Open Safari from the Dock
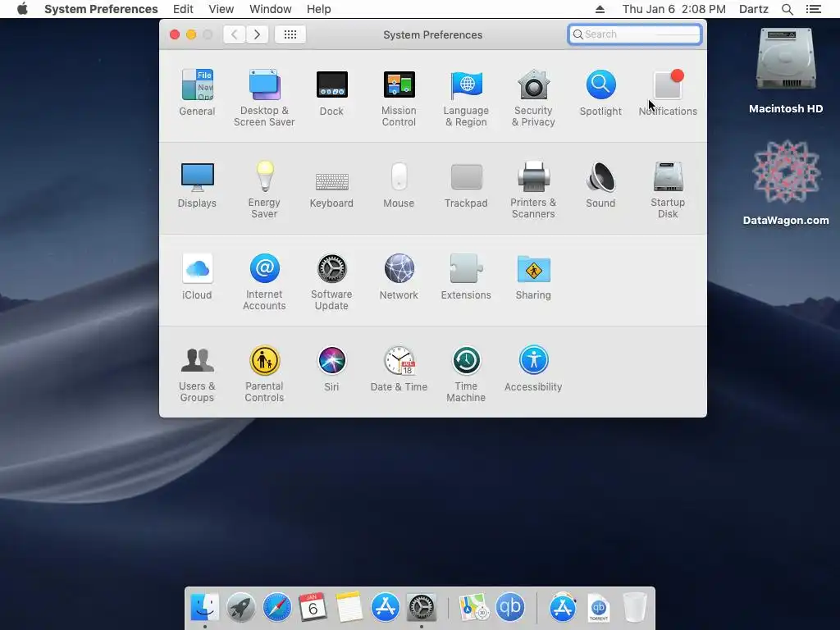 point(277,608)
